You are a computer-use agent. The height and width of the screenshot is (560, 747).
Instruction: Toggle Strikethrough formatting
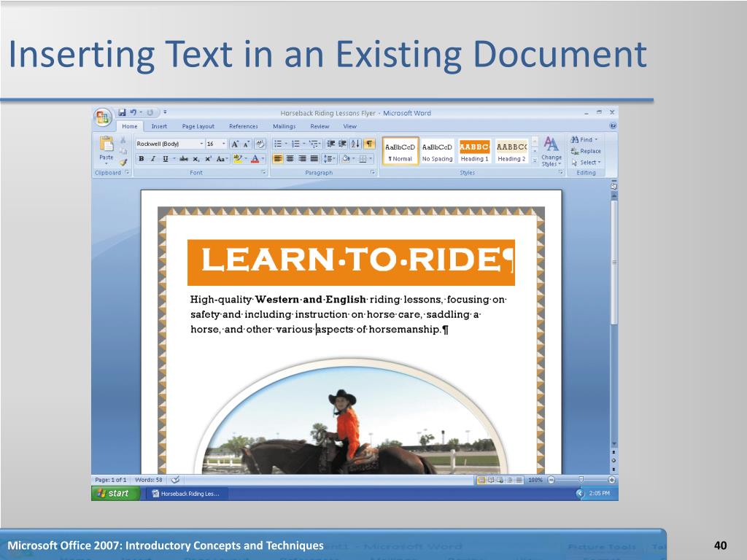(x=183, y=159)
